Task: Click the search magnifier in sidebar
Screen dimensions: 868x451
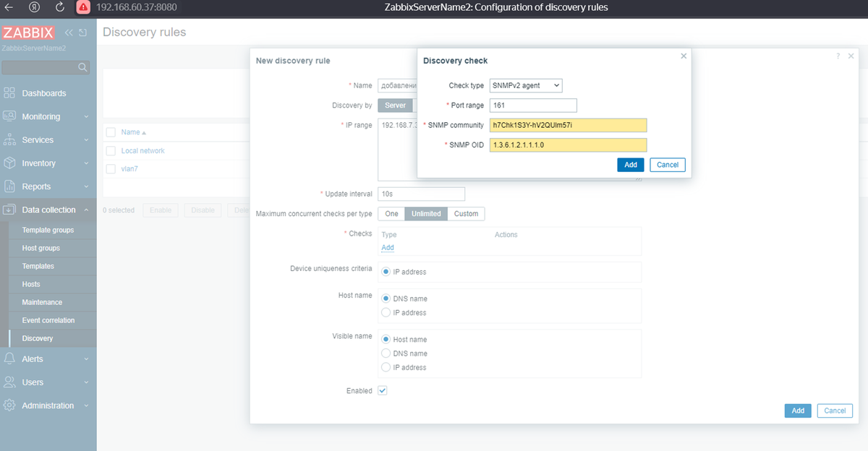Action: (x=83, y=67)
